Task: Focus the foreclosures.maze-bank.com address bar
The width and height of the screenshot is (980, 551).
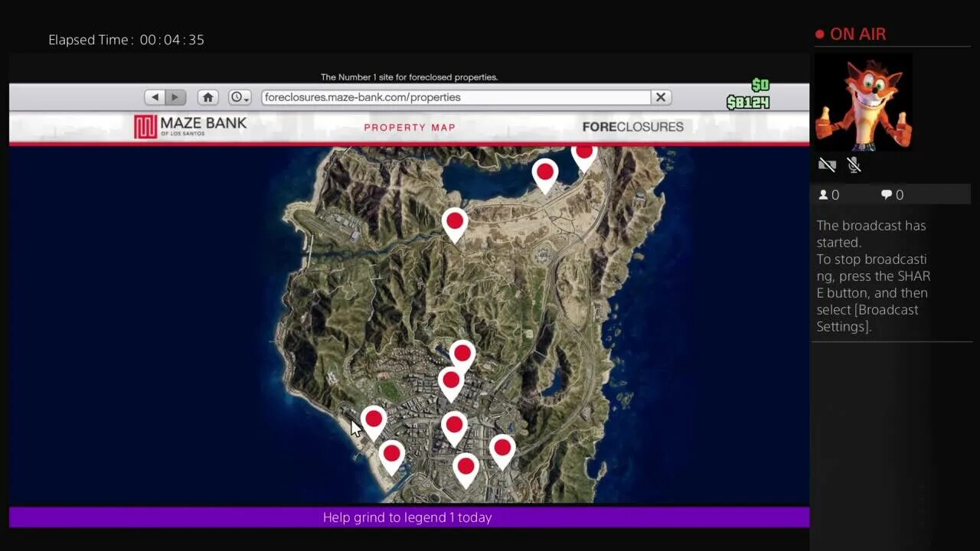Action: (x=456, y=97)
